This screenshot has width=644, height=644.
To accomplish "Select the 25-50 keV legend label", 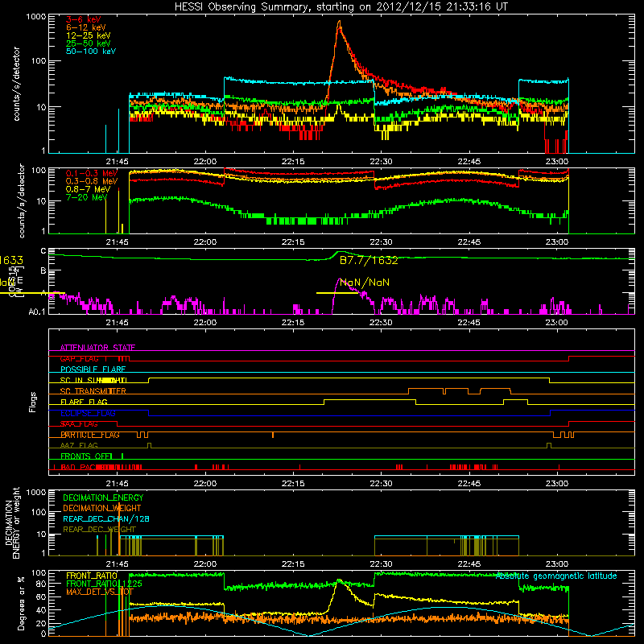I will tap(89, 43).
